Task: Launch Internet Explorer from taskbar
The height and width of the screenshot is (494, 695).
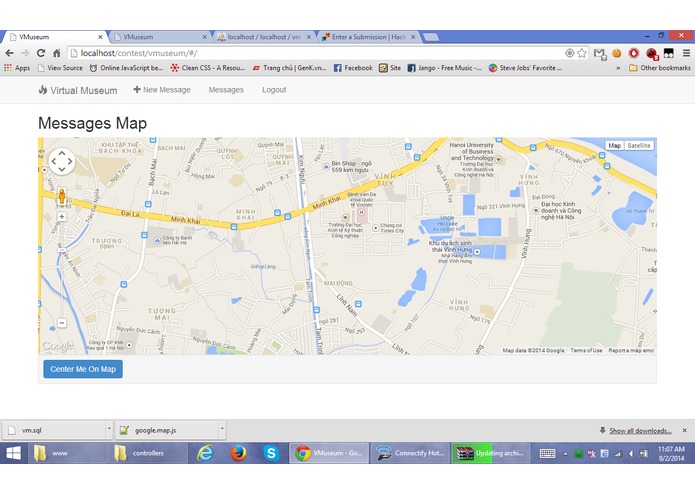Action: coord(205,453)
